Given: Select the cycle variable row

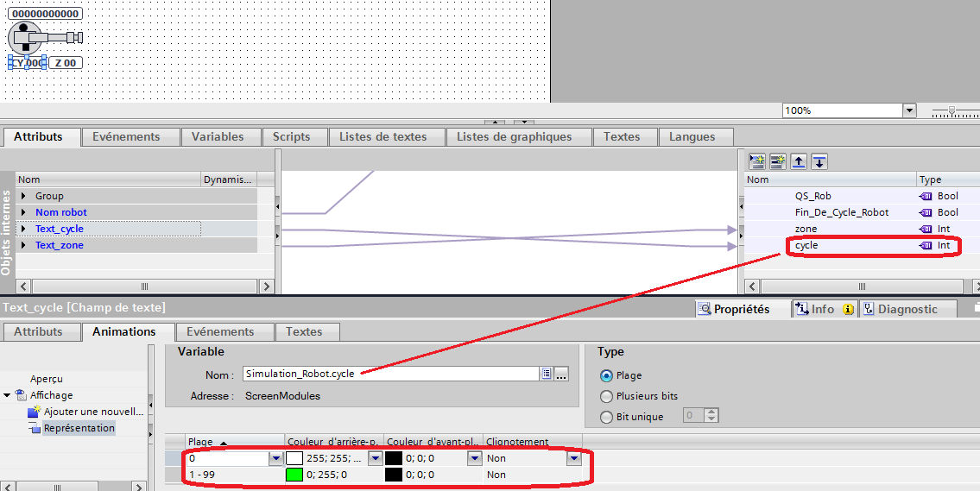Looking at the screenshot, I should (x=860, y=245).
